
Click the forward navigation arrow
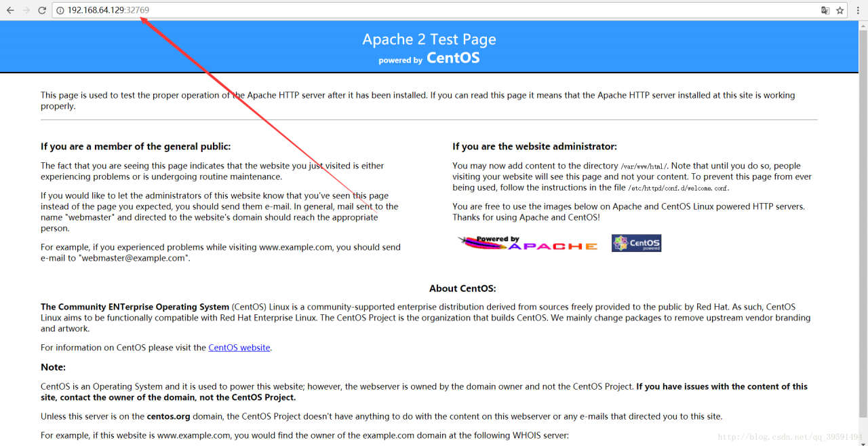(26, 10)
